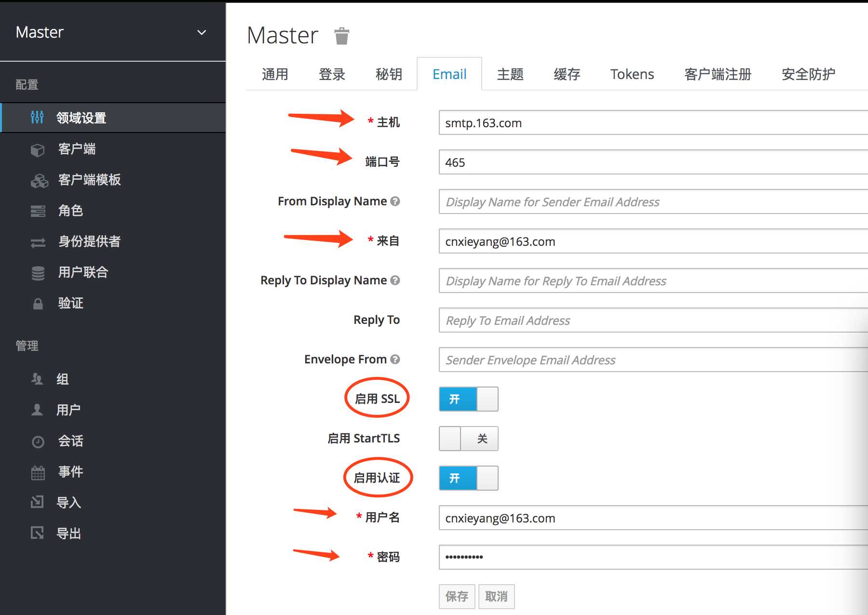Open 用户联合 in the sidebar
This screenshot has width=868, height=615.
pyautogui.click(x=113, y=272)
